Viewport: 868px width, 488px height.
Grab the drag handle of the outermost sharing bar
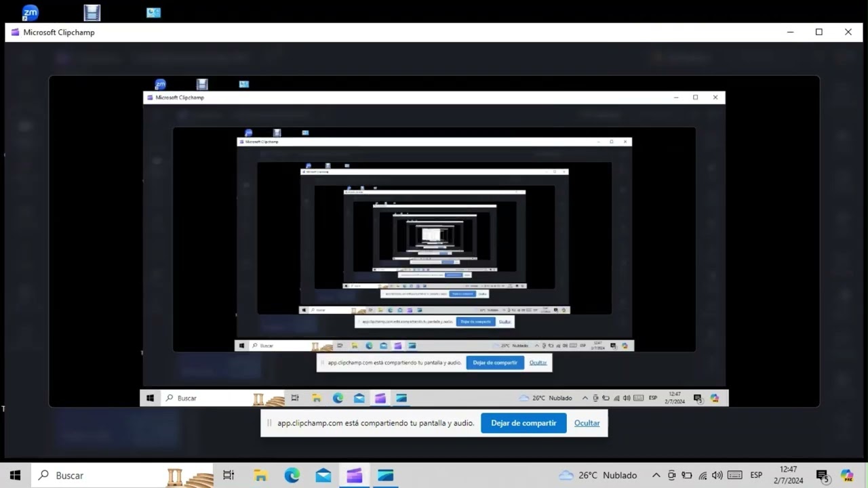[269, 423]
